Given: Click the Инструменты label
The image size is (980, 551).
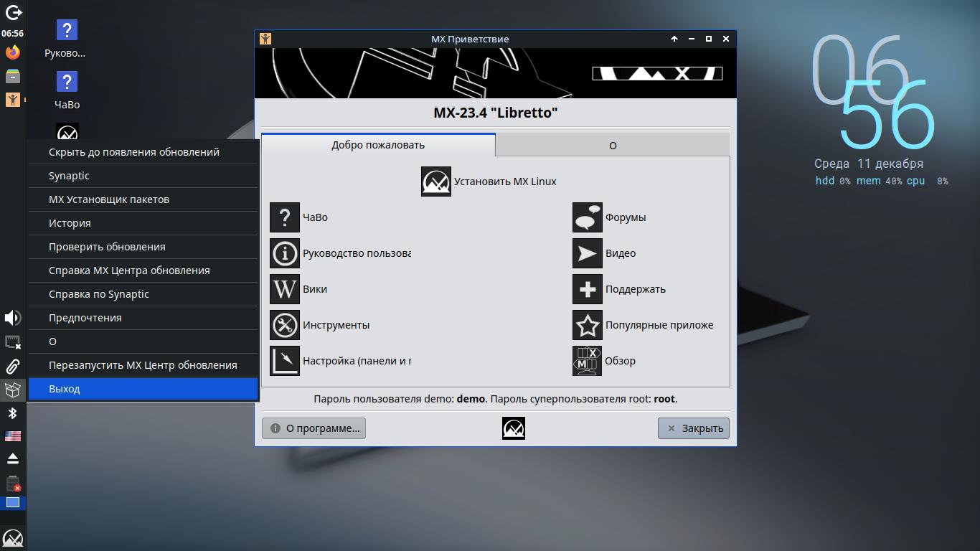Looking at the screenshot, I should click(336, 325).
